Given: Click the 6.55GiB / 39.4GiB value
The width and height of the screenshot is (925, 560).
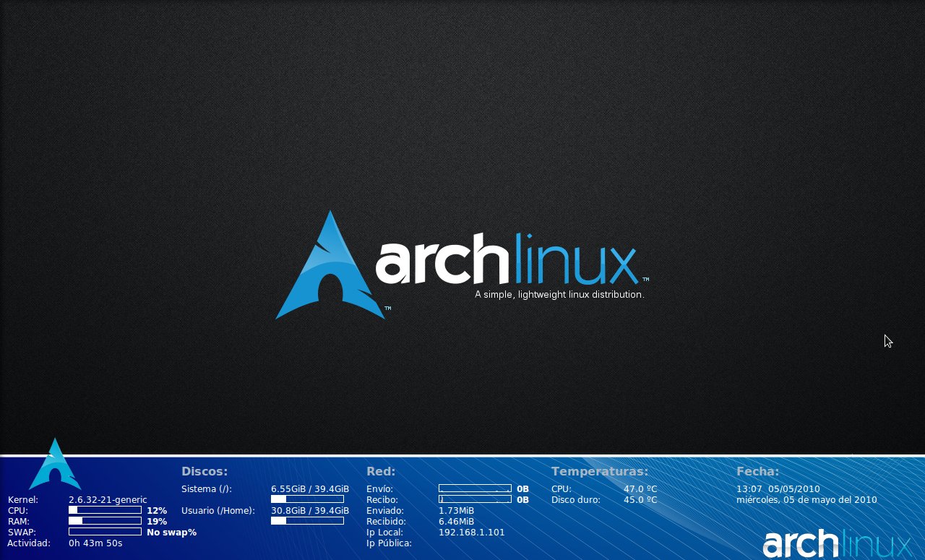Looking at the screenshot, I should click(310, 489).
